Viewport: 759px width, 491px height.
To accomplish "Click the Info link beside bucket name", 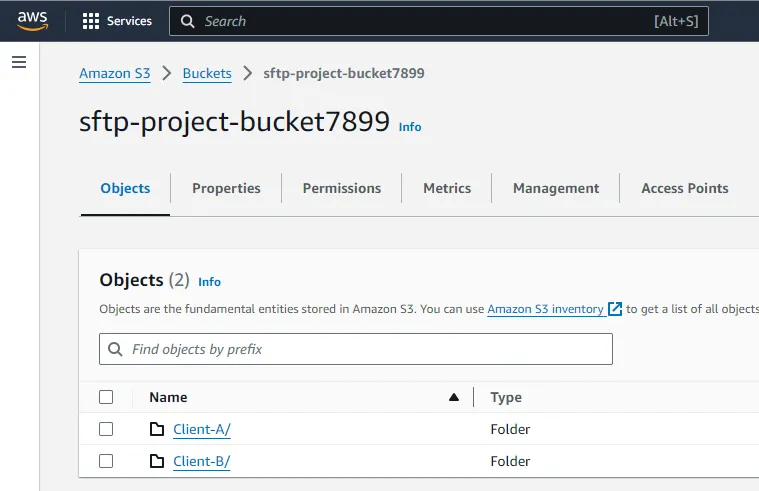I will click(410, 127).
